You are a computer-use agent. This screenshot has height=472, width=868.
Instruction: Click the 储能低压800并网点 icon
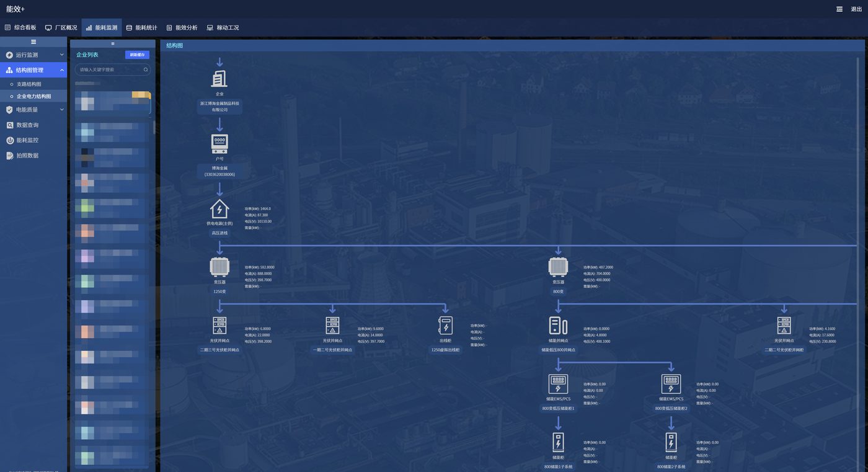(x=558, y=326)
